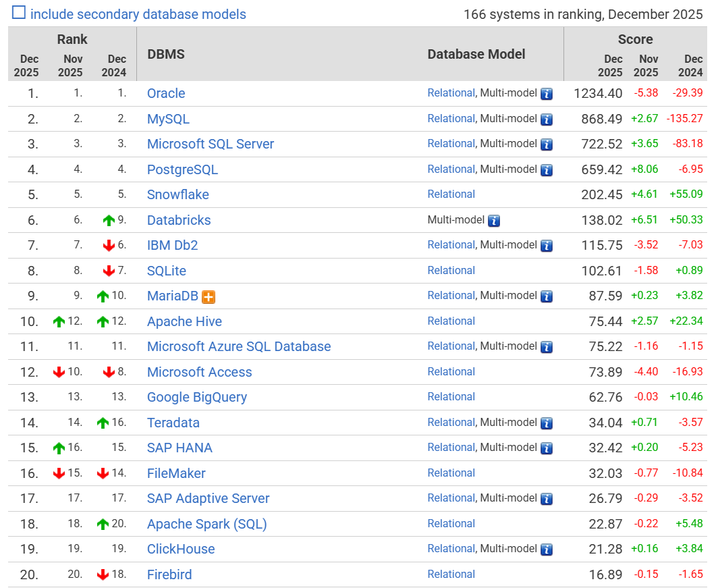Click the orange plus icon beside MariaDB
The height and width of the screenshot is (588, 718).
(x=209, y=296)
